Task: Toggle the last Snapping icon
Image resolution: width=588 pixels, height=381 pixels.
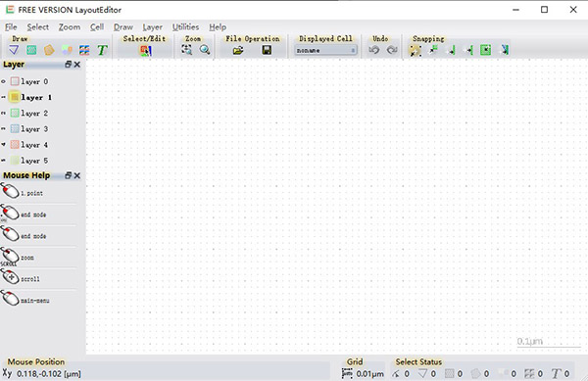Action: pyautogui.click(x=505, y=50)
